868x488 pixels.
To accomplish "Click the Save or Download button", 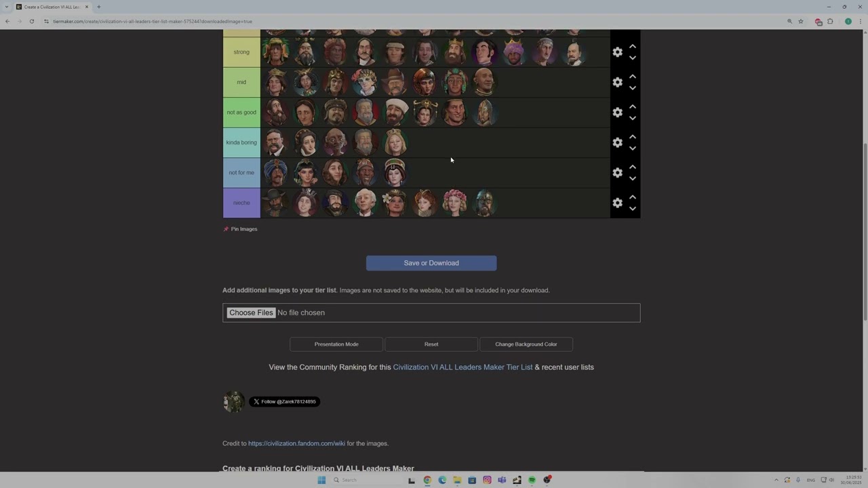I will (x=431, y=263).
